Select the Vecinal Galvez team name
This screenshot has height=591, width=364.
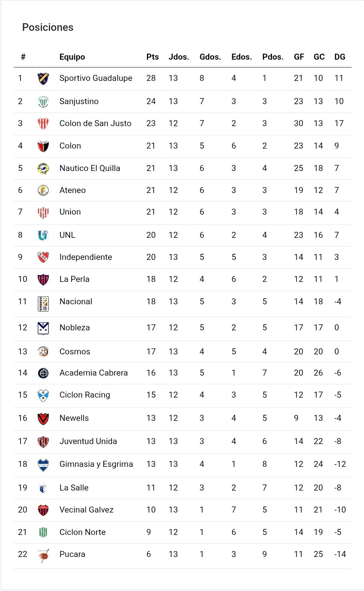(86, 510)
